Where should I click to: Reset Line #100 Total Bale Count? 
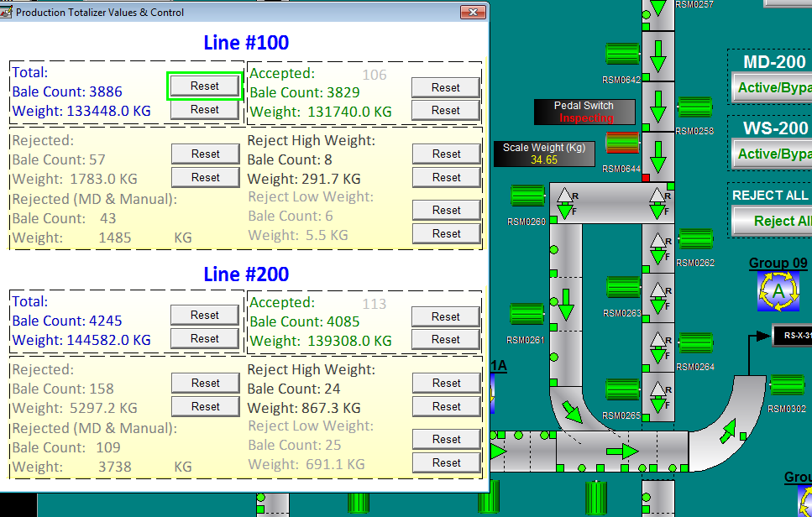pyautogui.click(x=205, y=86)
